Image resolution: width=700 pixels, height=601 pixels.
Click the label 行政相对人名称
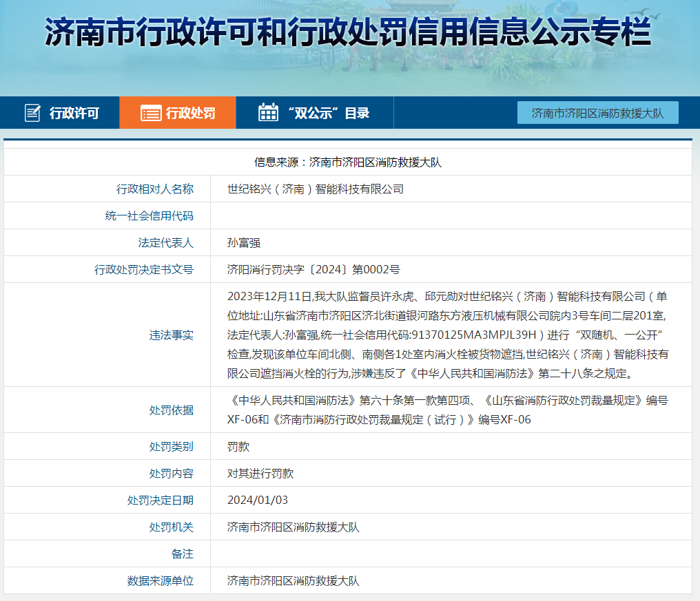155,189
